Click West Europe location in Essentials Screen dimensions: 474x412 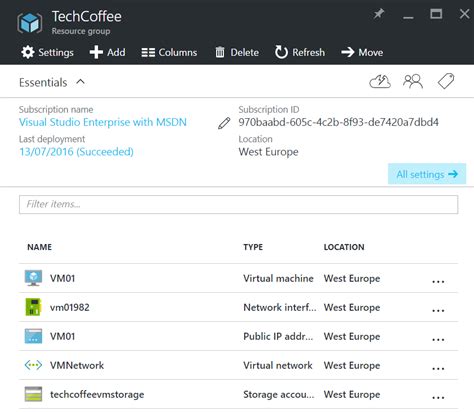pos(268,152)
